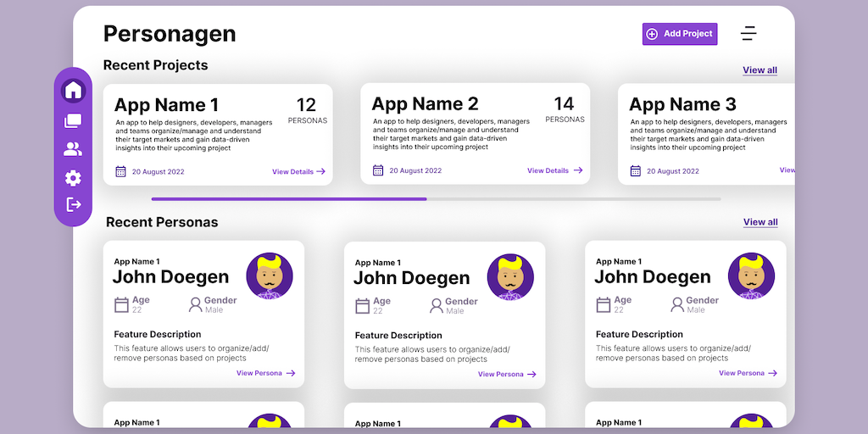The width and height of the screenshot is (868, 434).
Task: Click the App Name 2 description paragraph
Action: 451,134
